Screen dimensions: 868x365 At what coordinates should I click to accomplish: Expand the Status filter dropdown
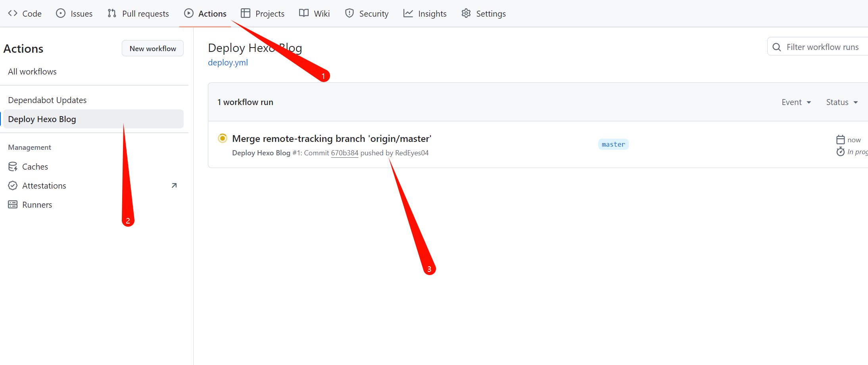[x=841, y=102]
